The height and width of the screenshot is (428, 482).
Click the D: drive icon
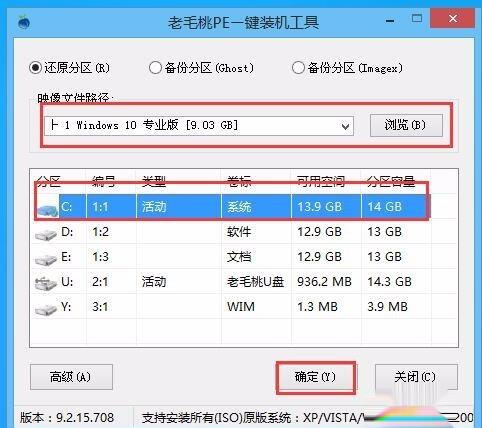pyautogui.click(x=46, y=235)
